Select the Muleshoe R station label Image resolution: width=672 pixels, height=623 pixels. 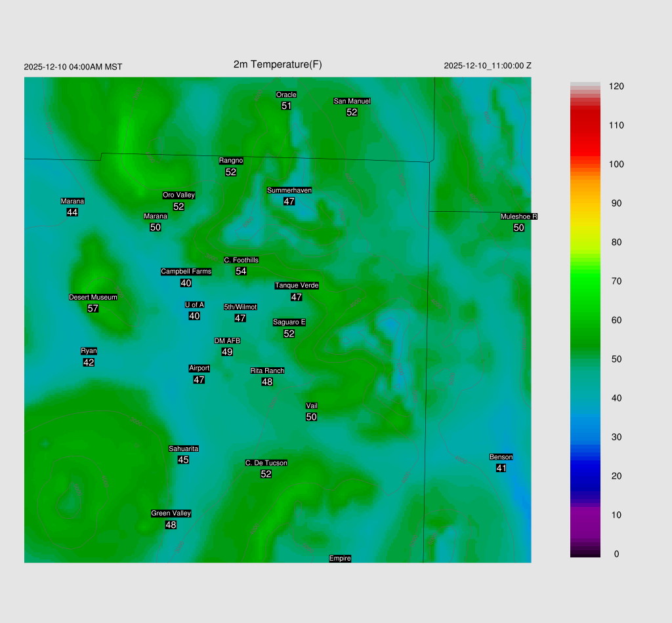pos(519,217)
